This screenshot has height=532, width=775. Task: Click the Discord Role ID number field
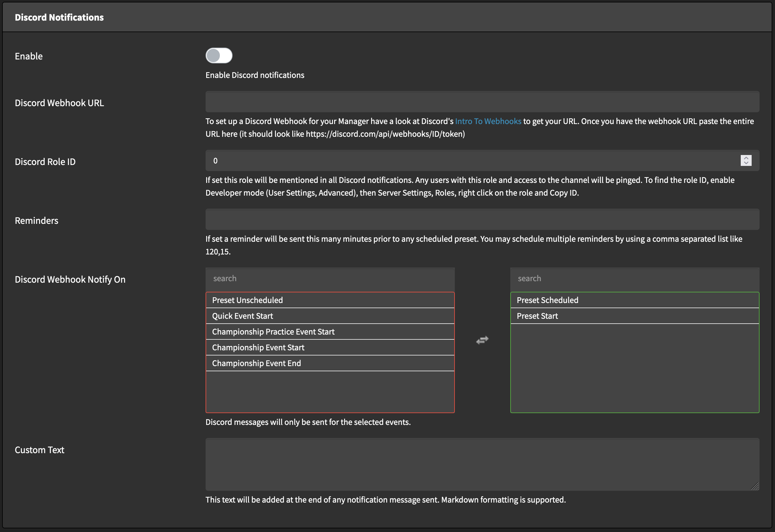(482, 160)
